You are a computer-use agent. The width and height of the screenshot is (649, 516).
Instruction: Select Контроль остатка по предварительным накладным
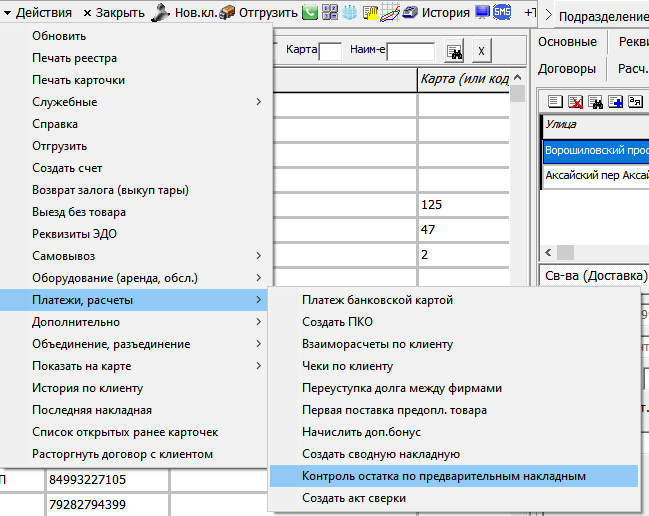(x=444, y=476)
